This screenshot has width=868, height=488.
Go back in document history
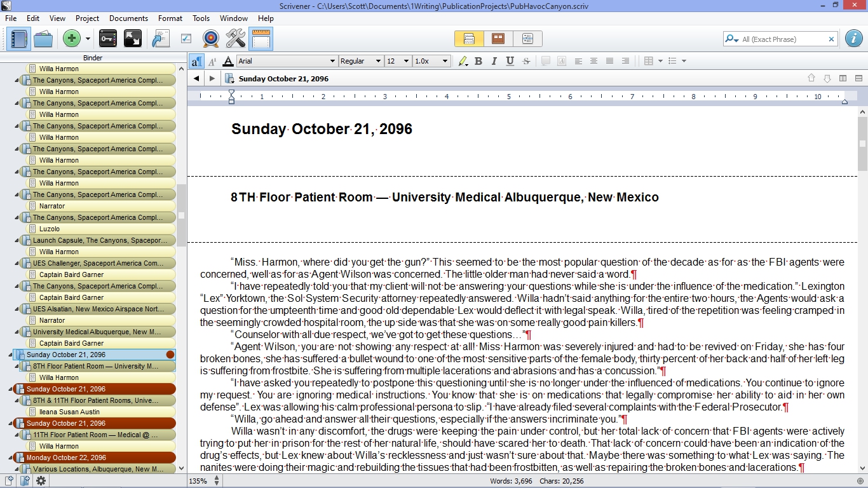point(196,79)
